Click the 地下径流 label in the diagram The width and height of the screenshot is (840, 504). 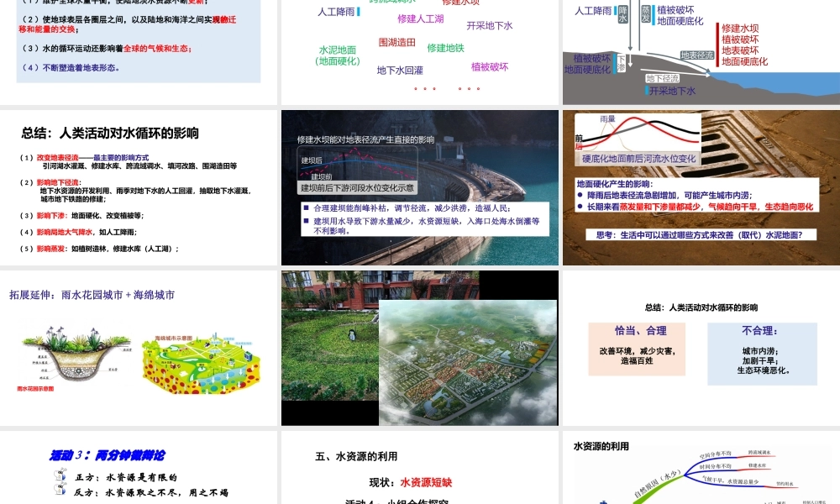coord(662,78)
